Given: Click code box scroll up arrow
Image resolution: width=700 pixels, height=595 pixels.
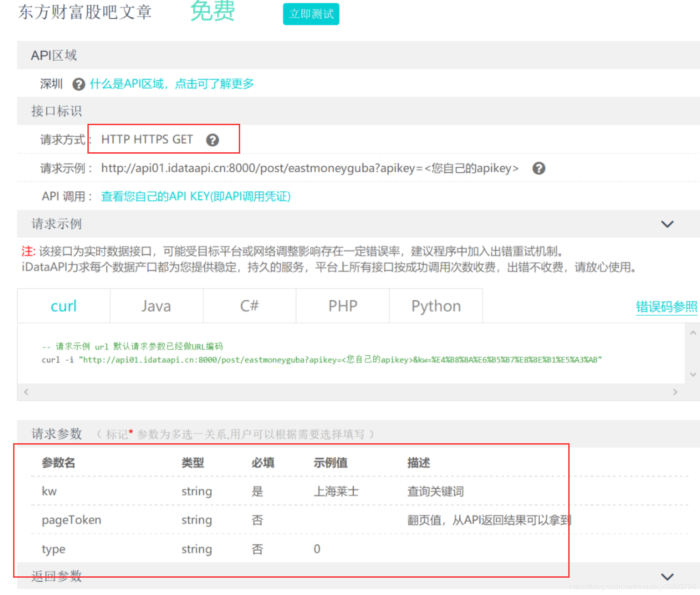Looking at the screenshot, I should click(693, 333).
